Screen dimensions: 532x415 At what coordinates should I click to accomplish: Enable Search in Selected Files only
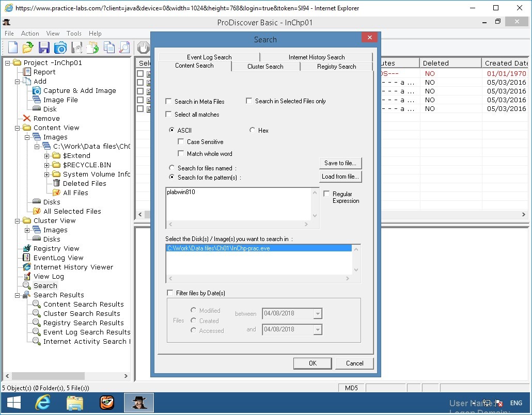click(x=248, y=101)
